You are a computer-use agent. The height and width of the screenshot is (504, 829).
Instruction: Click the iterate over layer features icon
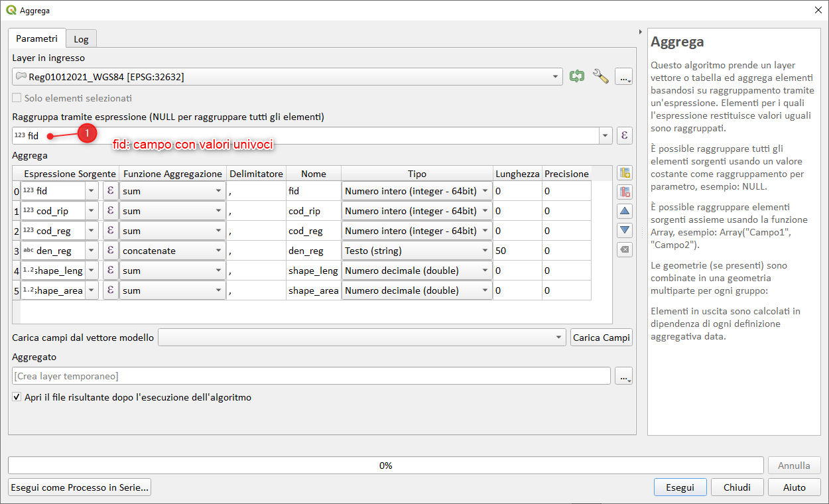[x=577, y=76]
